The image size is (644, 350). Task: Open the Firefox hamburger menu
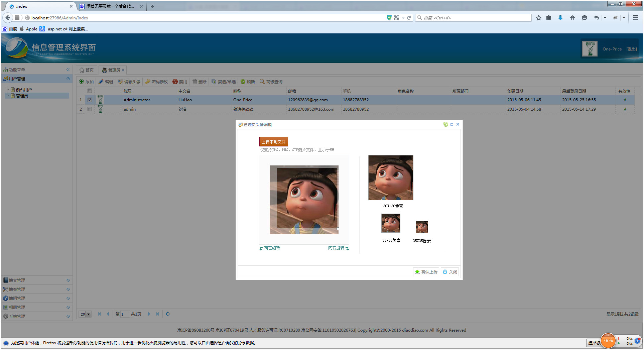(x=636, y=18)
